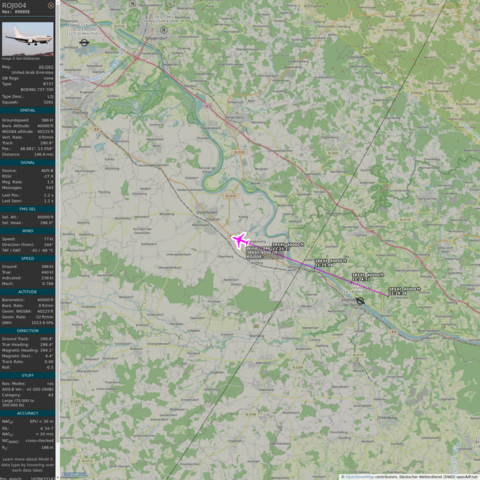
Task: Select the 11:24:51 track timestamp label
Action: [361, 279]
